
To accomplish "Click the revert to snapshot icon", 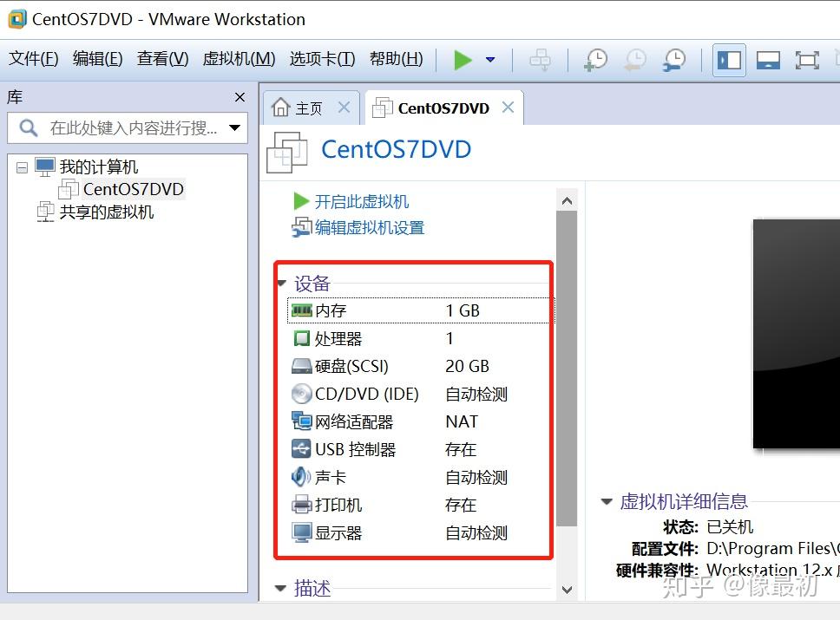I will (x=634, y=60).
